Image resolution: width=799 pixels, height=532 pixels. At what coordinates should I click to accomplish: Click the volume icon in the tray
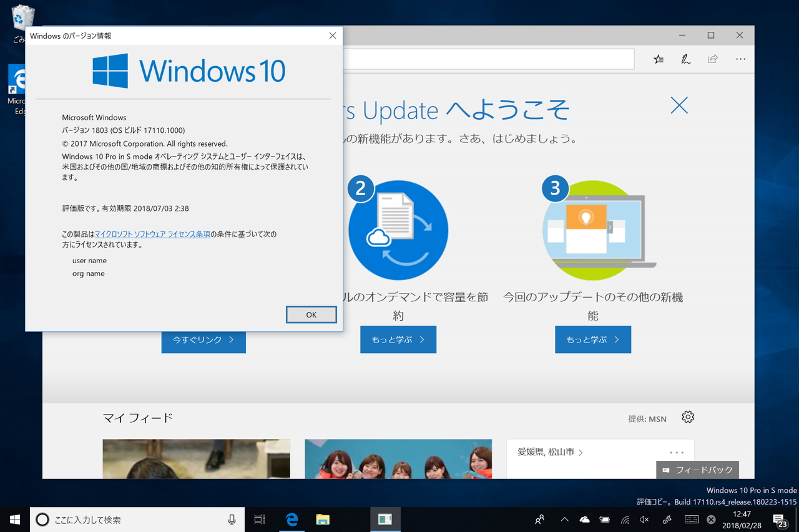(644, 519)
